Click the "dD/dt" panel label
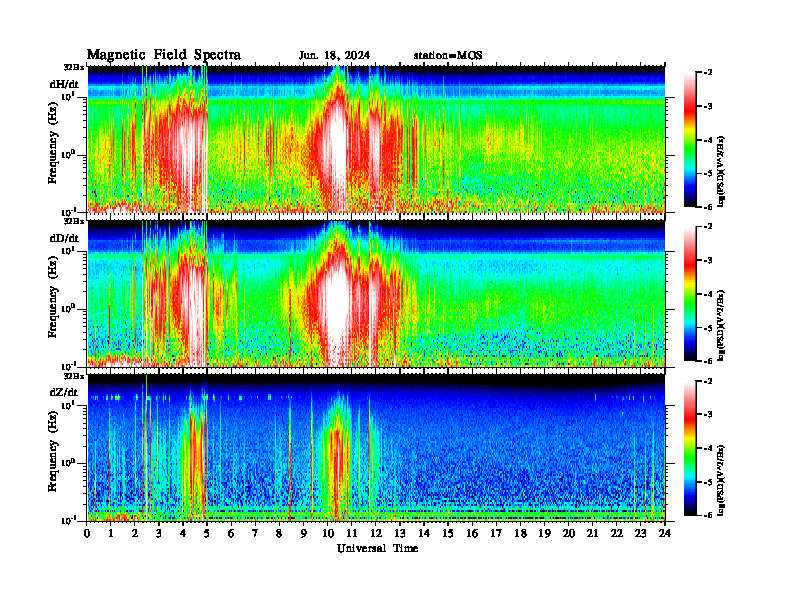The height and width of the screenshot is (612, 792). (64, 238)
